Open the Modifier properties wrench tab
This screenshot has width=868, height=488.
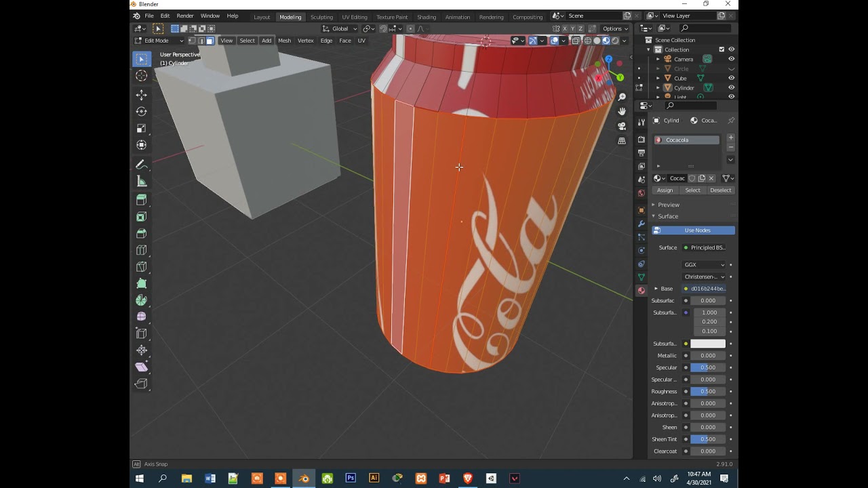pos(642,224)
